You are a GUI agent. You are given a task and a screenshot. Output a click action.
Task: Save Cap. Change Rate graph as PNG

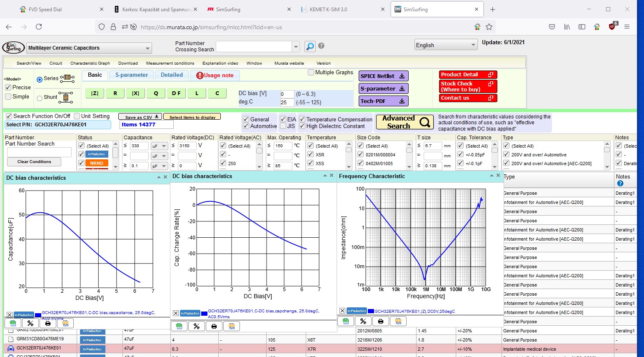click(x=232, y=326)
